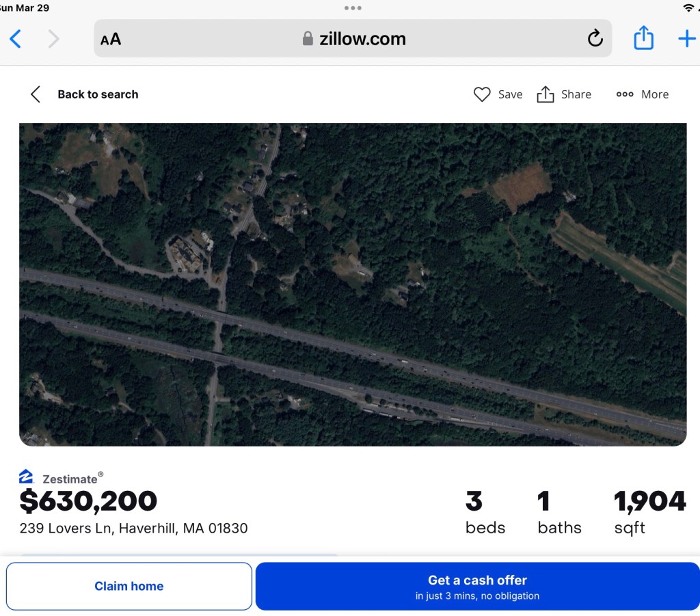Open a new tab with plus icon
This screenshot has height=616, width=700.
coord(686,38)
